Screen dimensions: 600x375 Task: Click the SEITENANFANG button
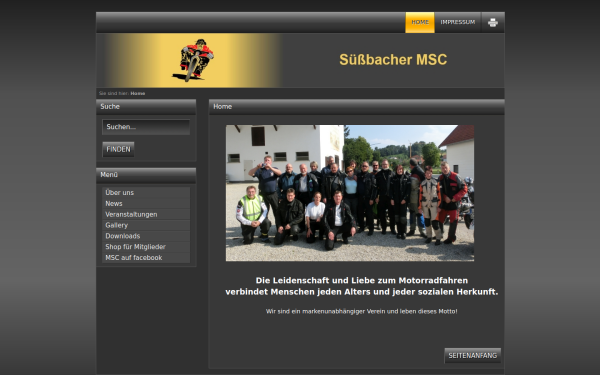473,355
